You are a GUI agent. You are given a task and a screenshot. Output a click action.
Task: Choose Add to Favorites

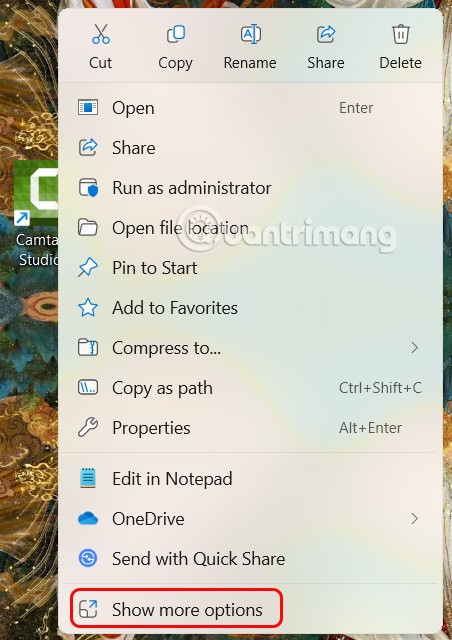(251, 308)
